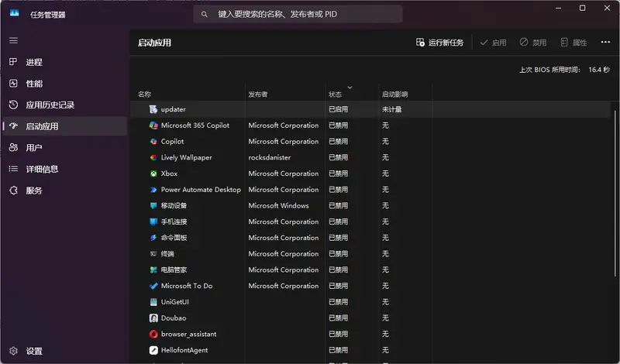
Task: Click the 属性 (Properties) toolbar button
Action: (x=573, y=43)
